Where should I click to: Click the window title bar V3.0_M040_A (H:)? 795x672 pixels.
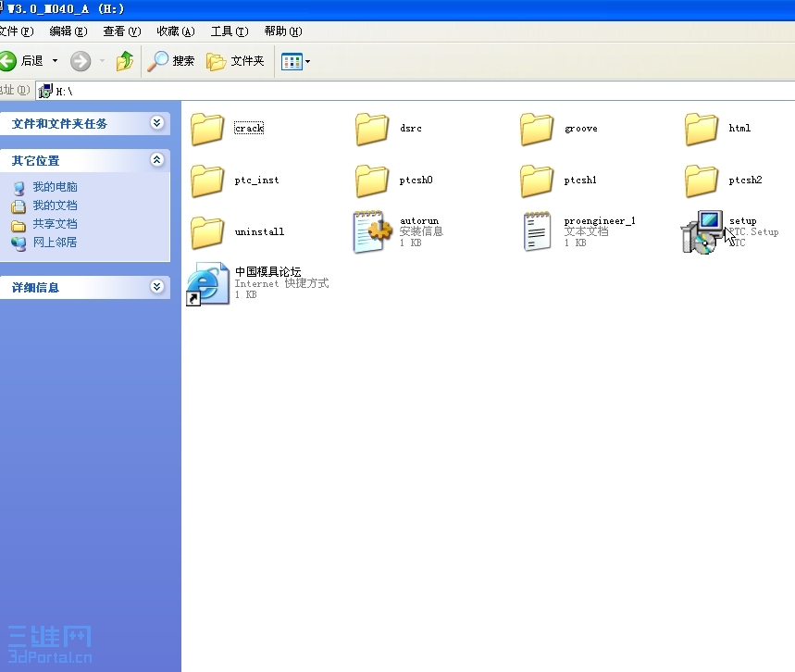coord(398,9)
